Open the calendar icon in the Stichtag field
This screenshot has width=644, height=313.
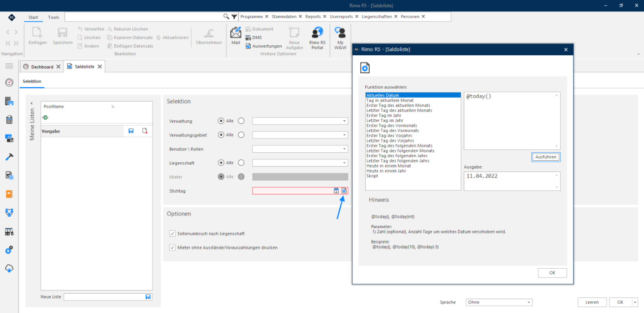tap(336, 191)
